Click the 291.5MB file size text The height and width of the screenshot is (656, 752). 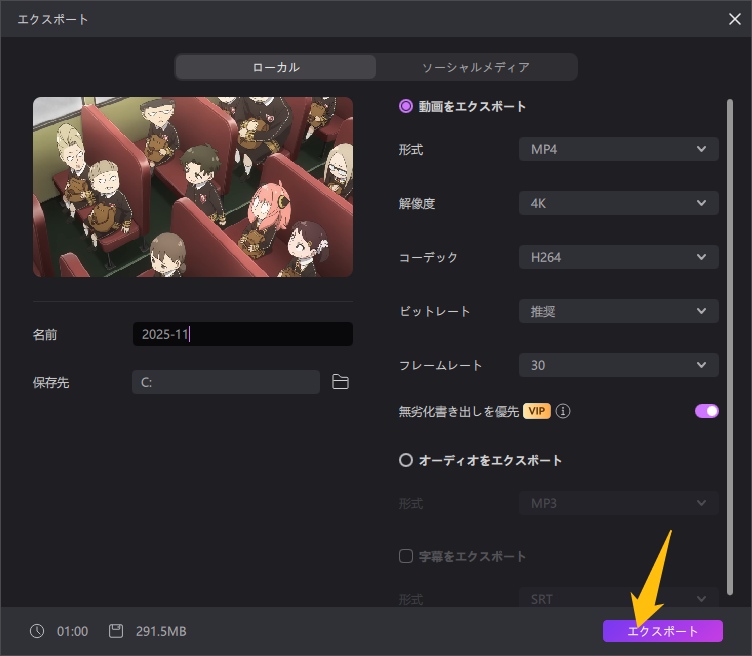[161, 631]
